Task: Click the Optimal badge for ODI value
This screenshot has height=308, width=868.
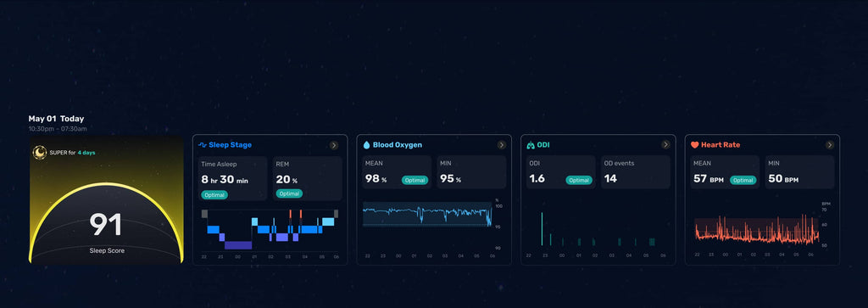Action: click(x=578, y=180)
